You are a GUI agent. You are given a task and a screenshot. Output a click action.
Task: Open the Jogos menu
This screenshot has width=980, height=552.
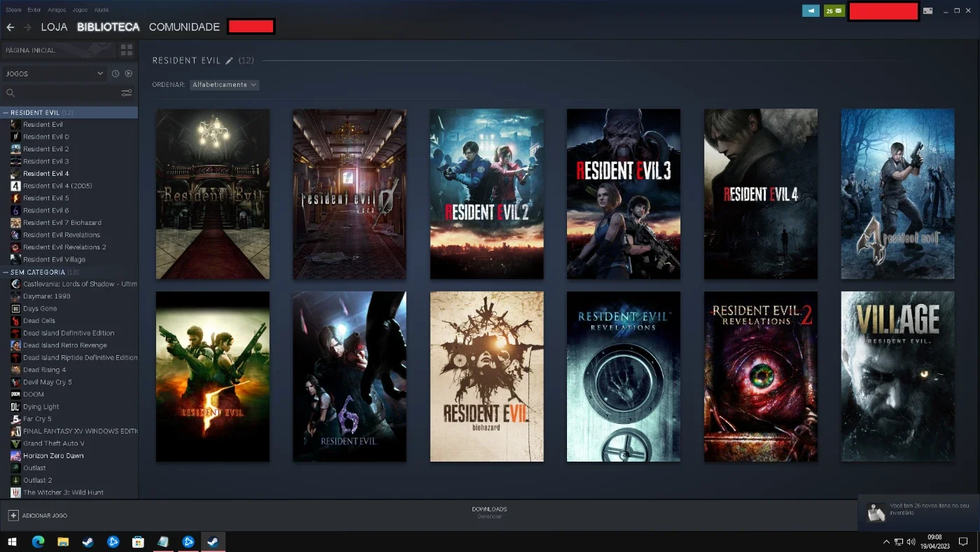80,10
